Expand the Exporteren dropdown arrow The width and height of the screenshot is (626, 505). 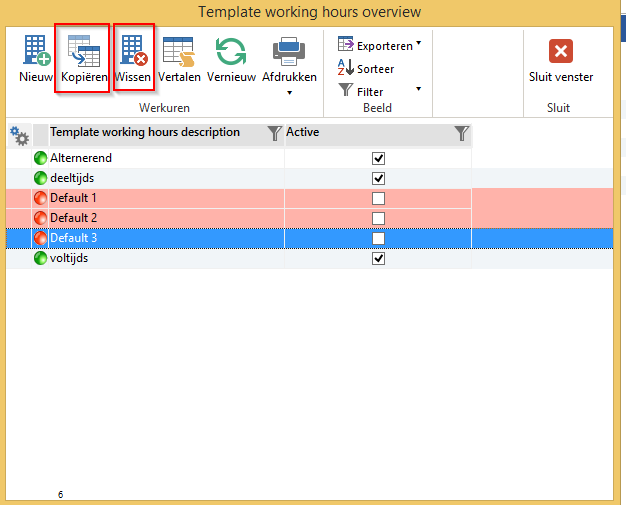point(418,44)
